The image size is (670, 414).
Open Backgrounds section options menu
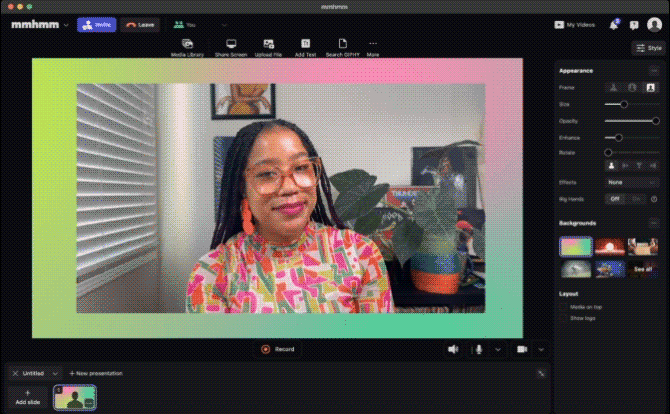click(x=654, y=223)
